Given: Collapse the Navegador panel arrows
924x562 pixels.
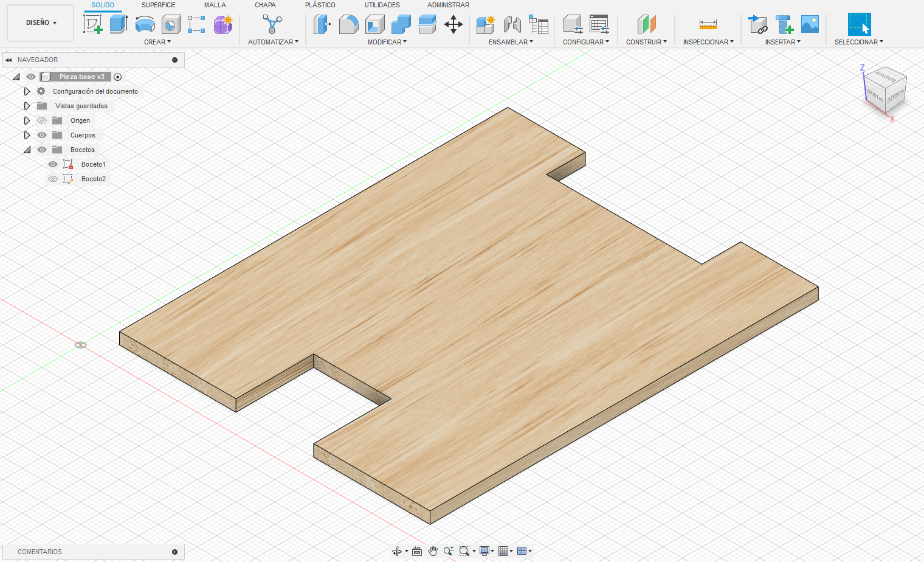Looking at the screenshot, I should click(x=9, y=60).
